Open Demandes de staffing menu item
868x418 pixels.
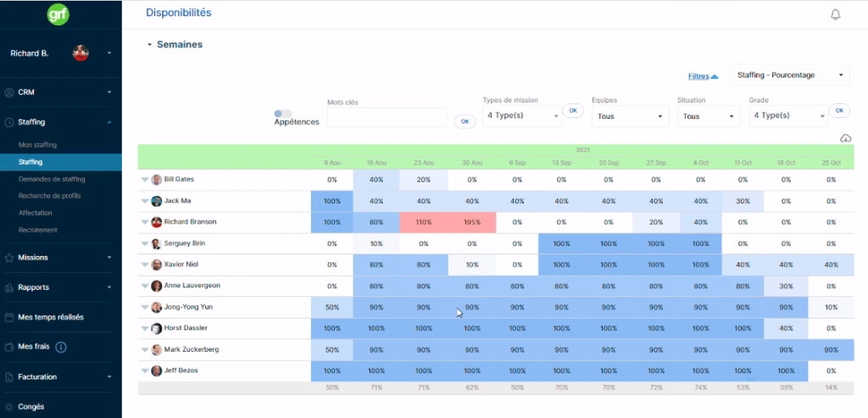click(52, 180)
